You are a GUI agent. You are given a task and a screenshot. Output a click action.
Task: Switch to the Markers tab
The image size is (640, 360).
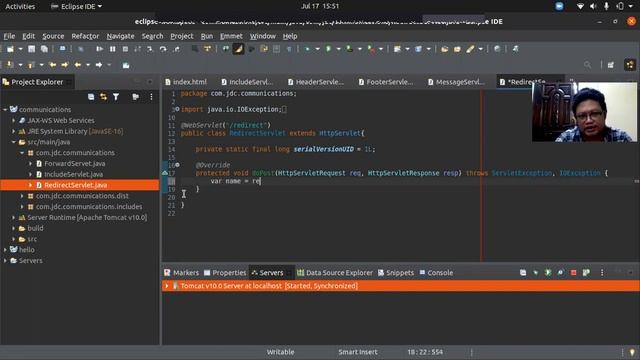click(x=182, y=273)
